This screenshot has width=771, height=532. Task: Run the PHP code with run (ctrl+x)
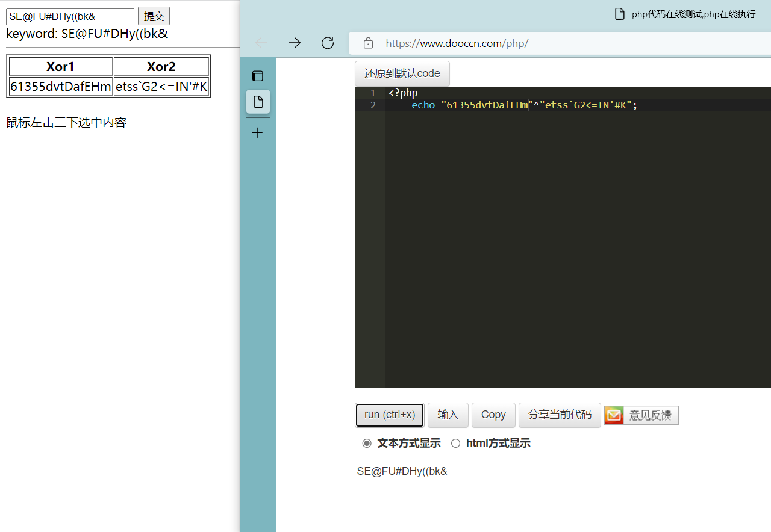(389, 415)
